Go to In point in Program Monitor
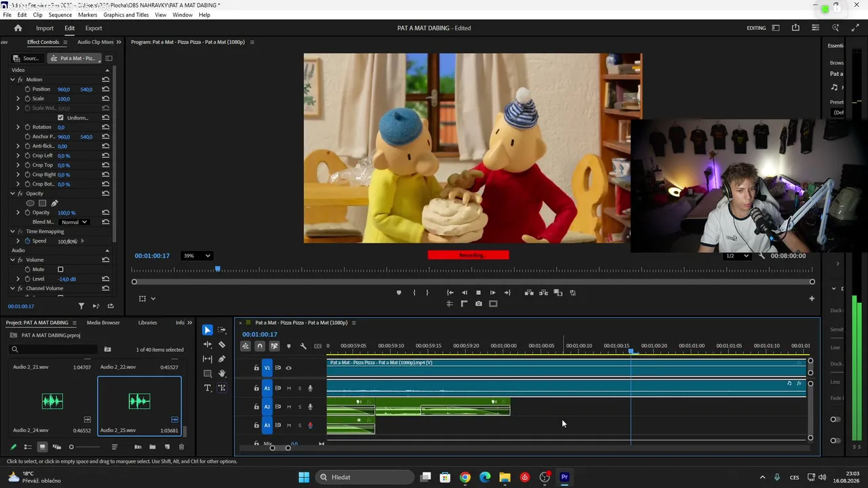868x488 pixels. [450, 293]
